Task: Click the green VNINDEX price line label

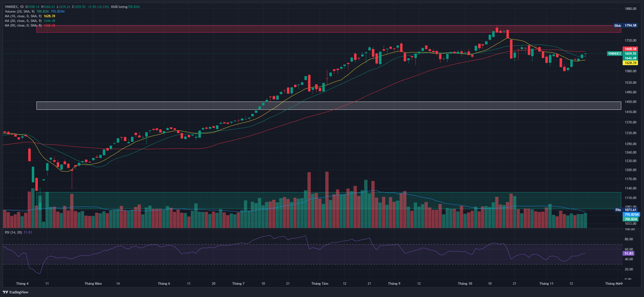Action: coord(615,54)
